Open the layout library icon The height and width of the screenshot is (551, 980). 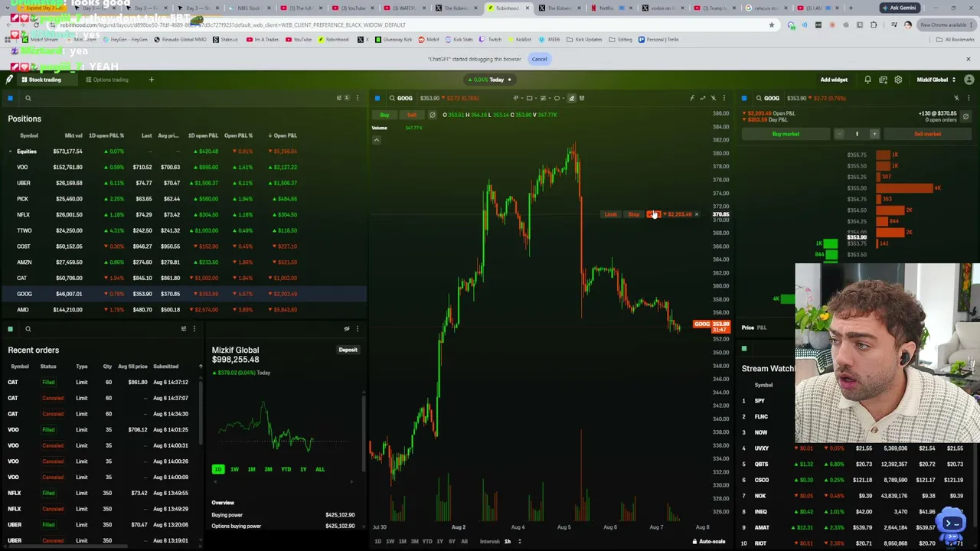coord(883,80)
